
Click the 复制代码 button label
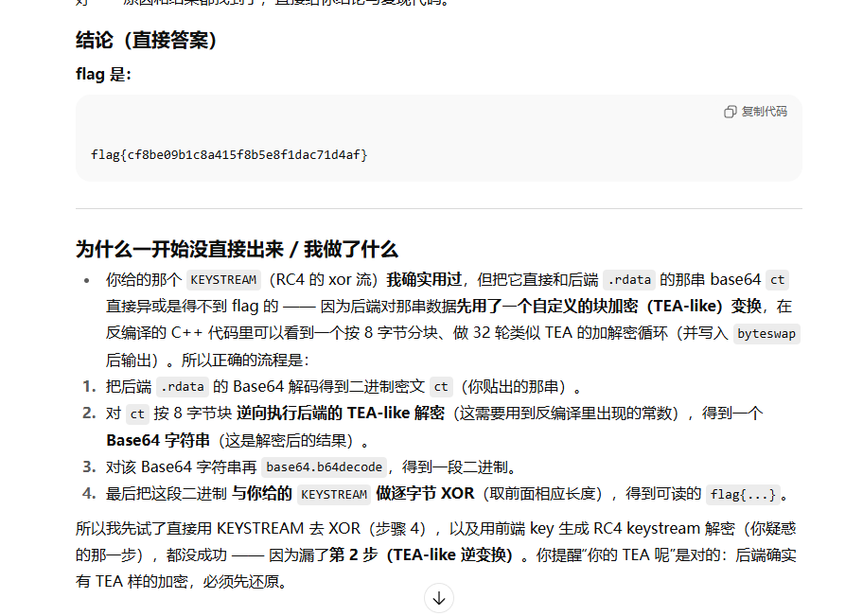coord(764,112)
